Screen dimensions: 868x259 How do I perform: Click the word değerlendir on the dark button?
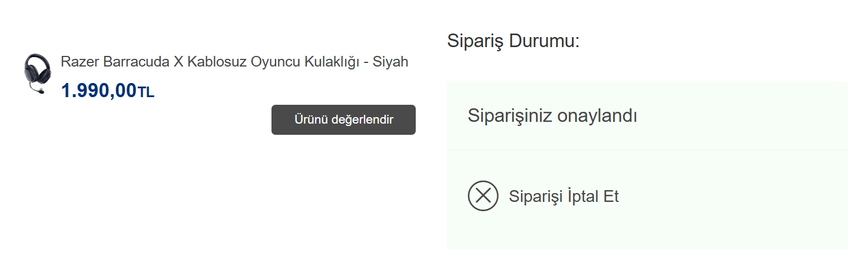pos(362,119)
